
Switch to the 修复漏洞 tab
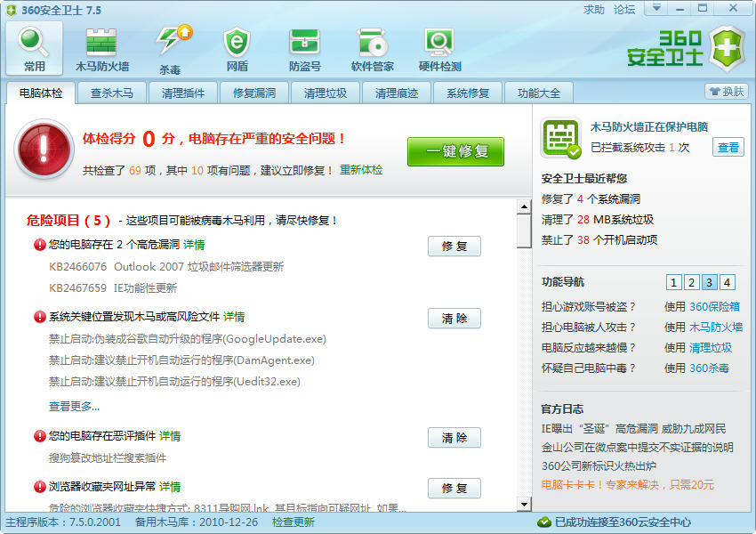(254, 93)
